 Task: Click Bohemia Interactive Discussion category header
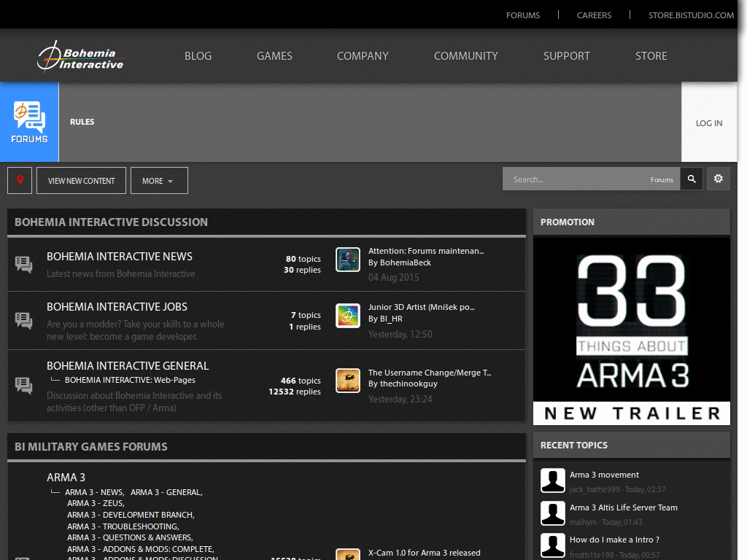(x=111, y=222)
